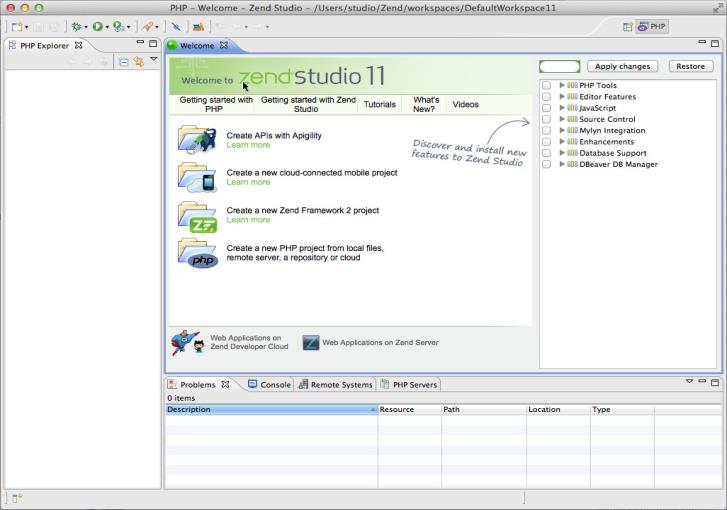The height and width of the screenshot is (510, 727).
Task: Click Learn more under cloud-connected mobile project
Action: coord(248,182)
